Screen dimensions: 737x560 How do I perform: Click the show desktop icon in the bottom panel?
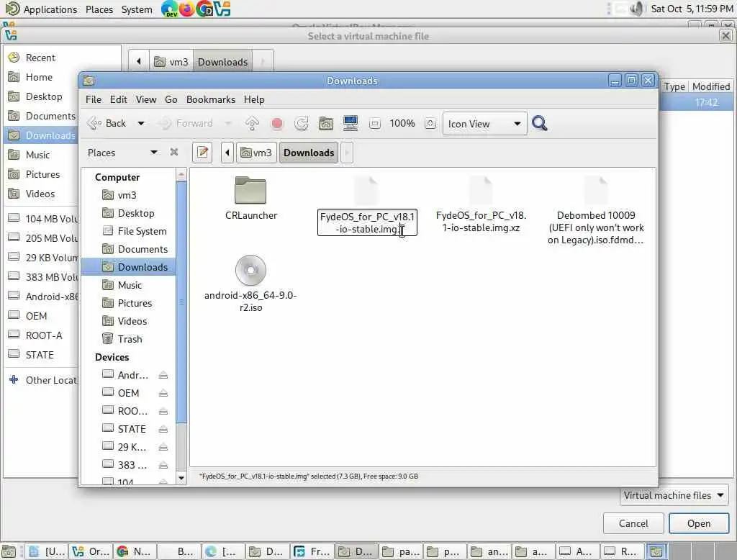click(x=9, y=551)
